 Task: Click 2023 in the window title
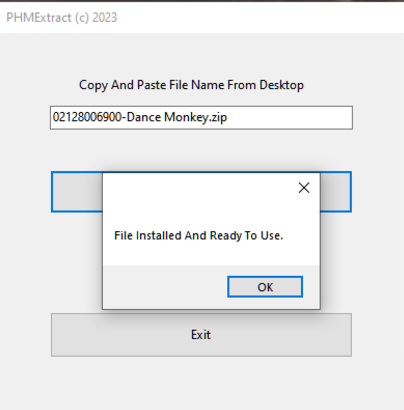point(105,17)
